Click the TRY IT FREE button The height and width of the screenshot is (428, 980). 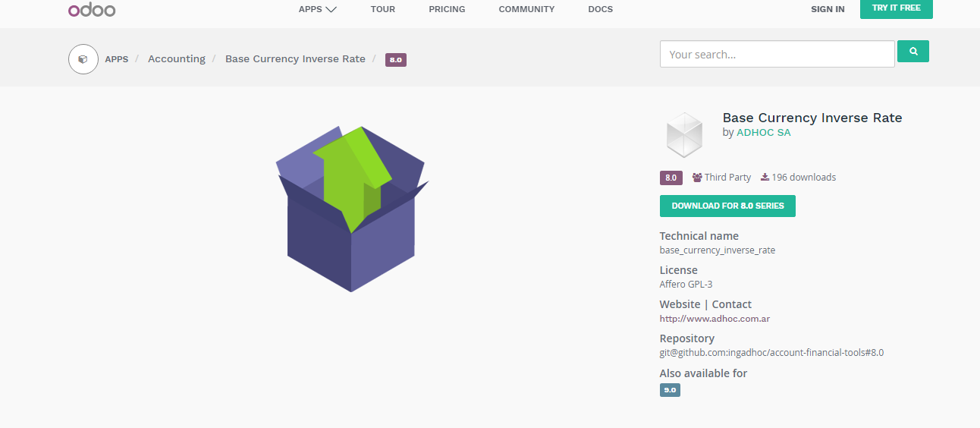click(896, 8)
